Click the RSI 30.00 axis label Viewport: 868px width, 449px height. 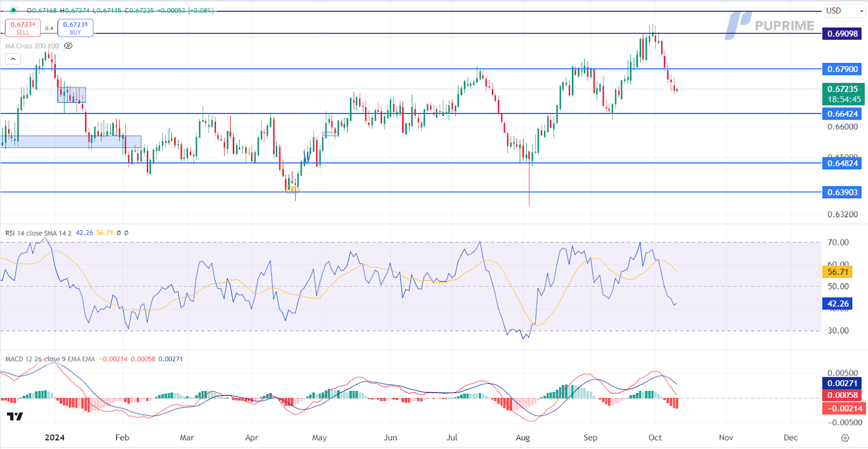(838, 331)
